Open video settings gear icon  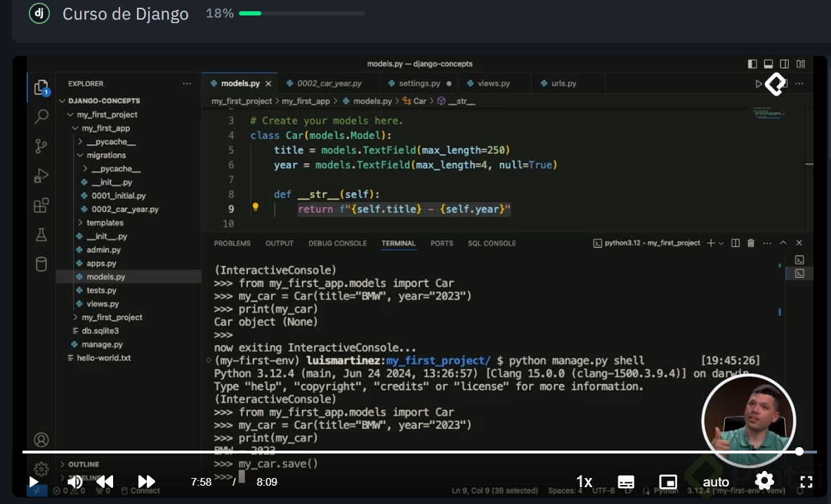click(764, 481)
